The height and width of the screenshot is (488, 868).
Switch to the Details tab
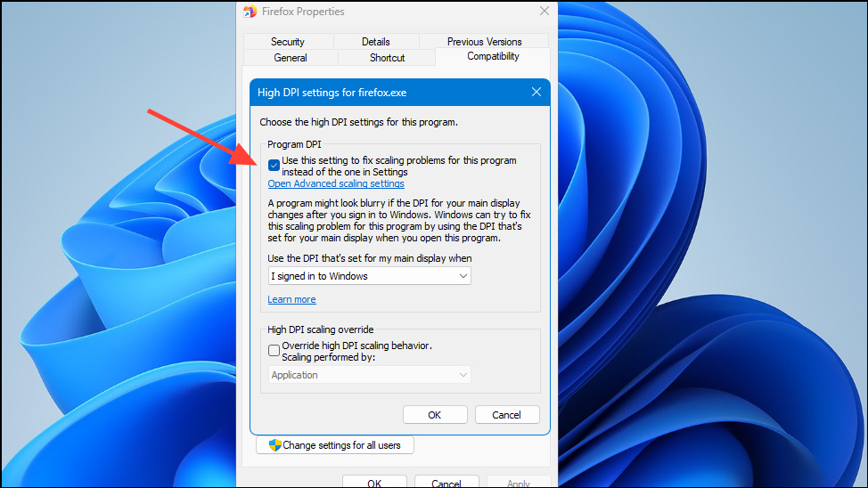point(376,42)
